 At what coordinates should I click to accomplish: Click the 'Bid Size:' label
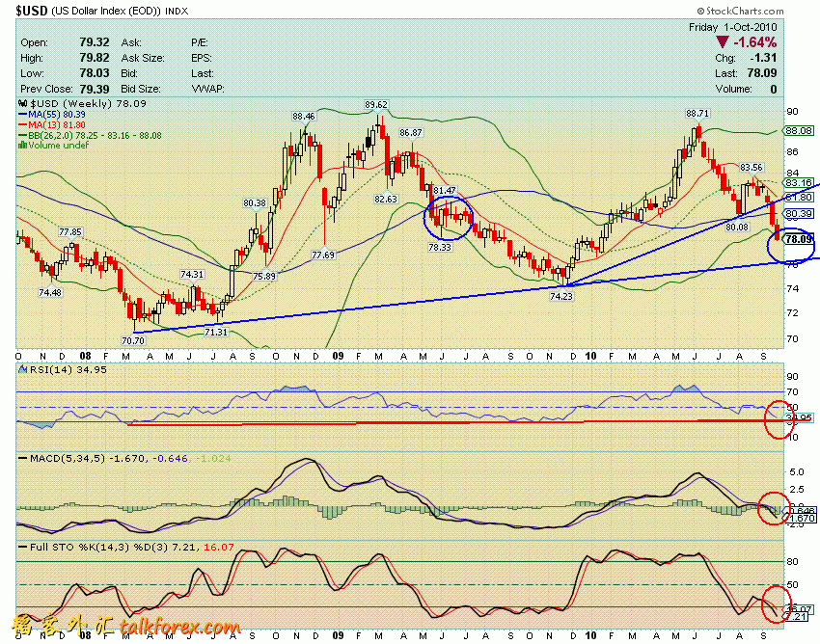(141, 89)
